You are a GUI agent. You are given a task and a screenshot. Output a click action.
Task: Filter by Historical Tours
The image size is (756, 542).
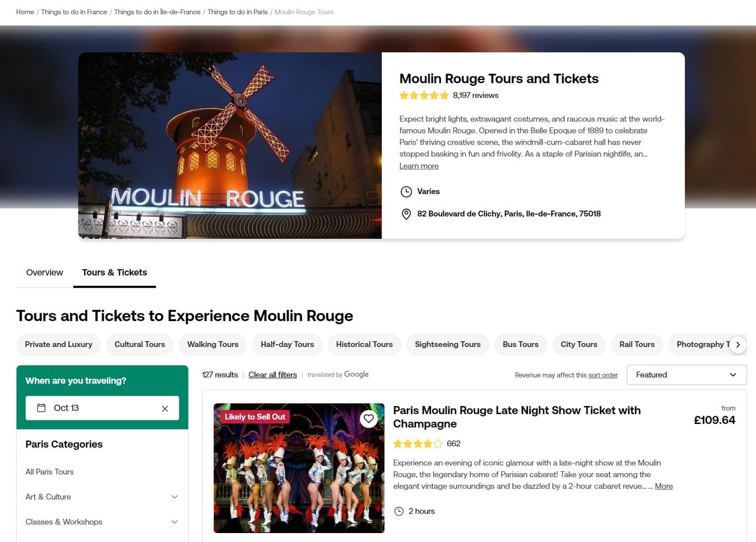(x=364, y=345)
